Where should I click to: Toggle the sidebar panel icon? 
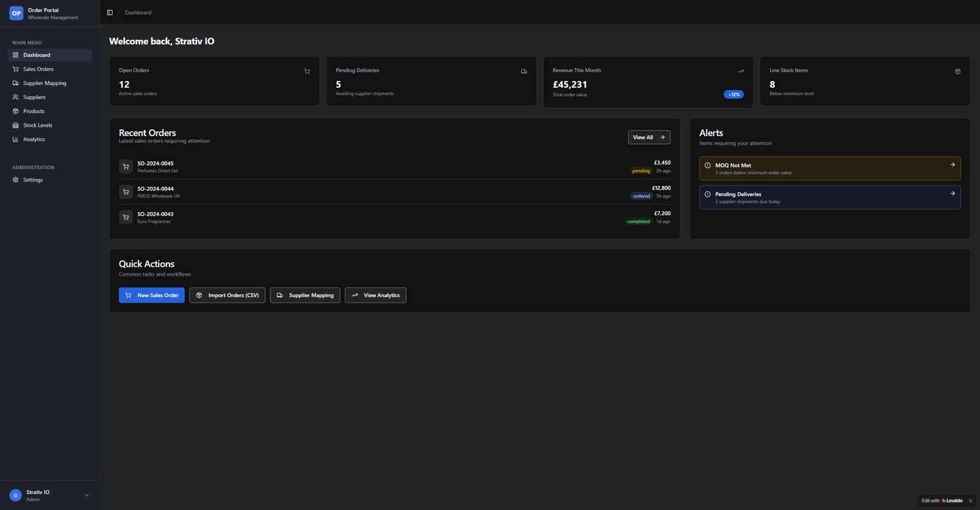click(110, 12)
